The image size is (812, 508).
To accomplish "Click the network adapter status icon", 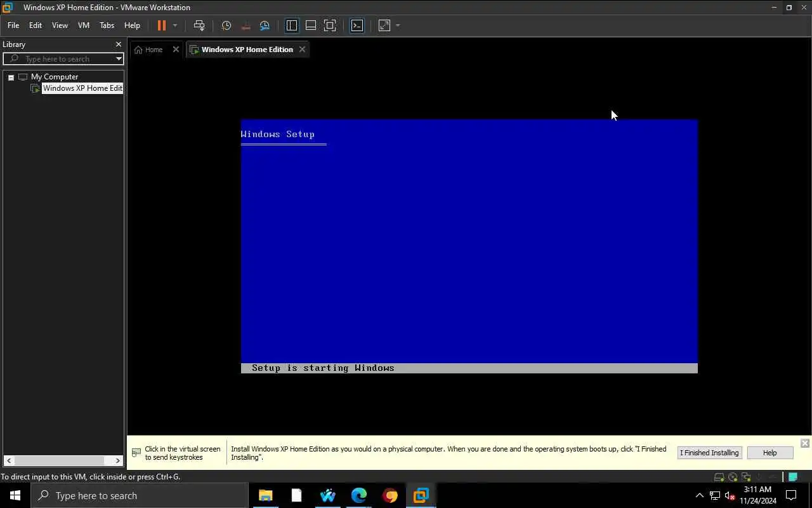I will [x=746, y=477].
